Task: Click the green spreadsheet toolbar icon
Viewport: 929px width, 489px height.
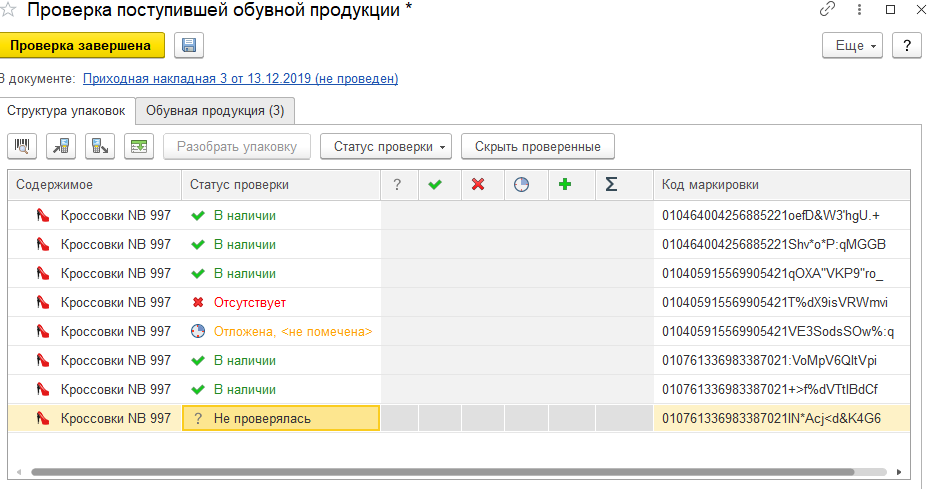Action: coord(139,146)
